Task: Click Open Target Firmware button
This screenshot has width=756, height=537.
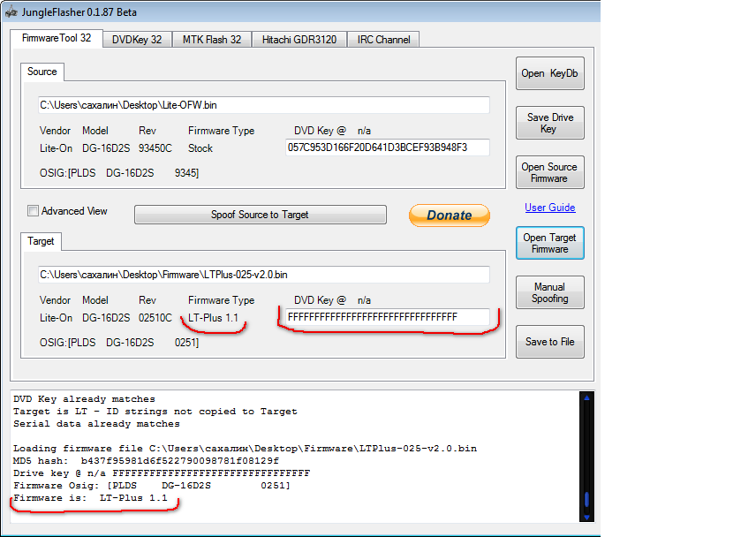Action: pyautogui.click(x=549, y=243)
